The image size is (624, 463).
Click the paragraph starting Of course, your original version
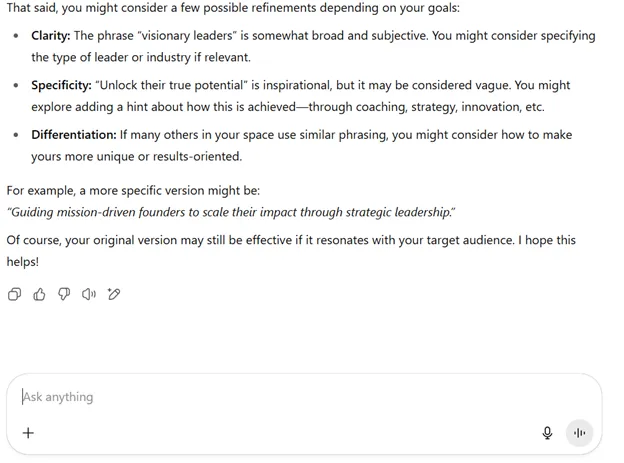pyautogui.click(x=291, y=251)
